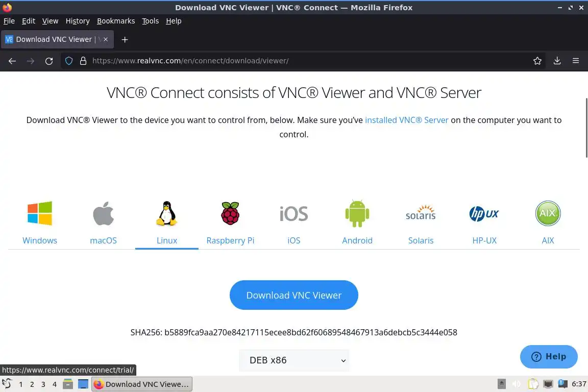This screenshot has height=392, width=588.
Task: Click the Solaris text label link
Action: coord(421,240)
